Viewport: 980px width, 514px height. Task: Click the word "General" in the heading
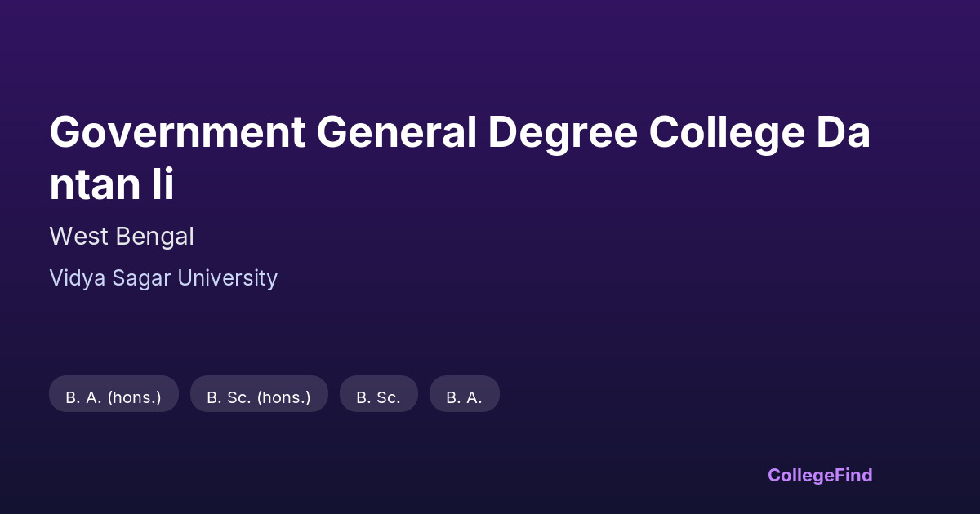point(397,133)
